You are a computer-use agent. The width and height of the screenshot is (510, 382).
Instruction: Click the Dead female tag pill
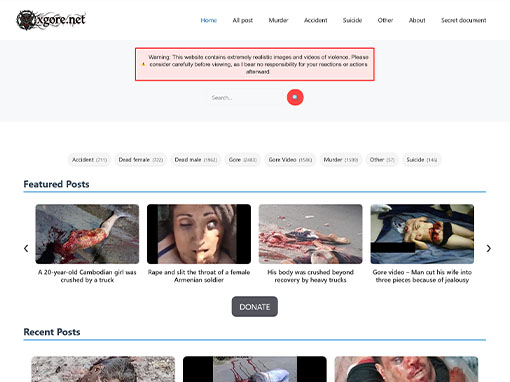[x=141, y=160]
